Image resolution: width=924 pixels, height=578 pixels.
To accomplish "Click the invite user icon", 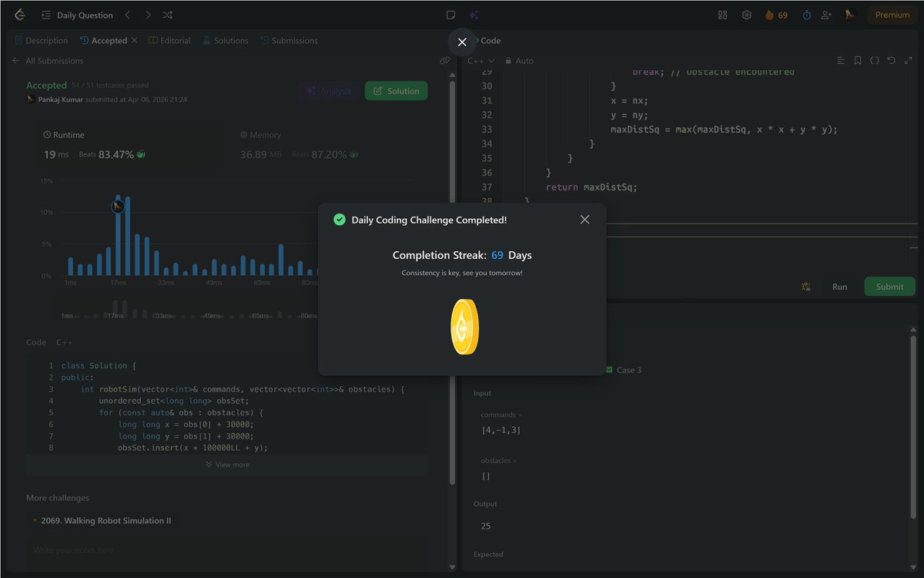I will tap(827, 15).
